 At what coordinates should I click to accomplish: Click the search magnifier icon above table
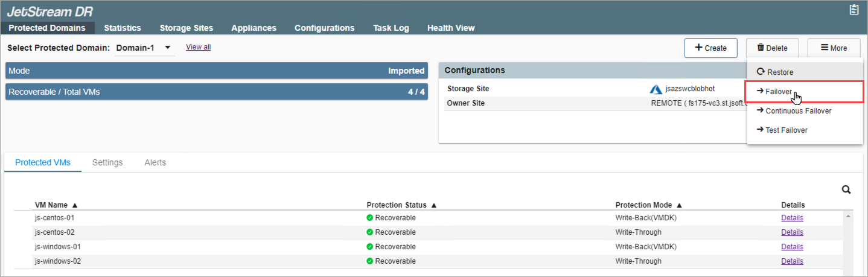click(x=846, y=189)
